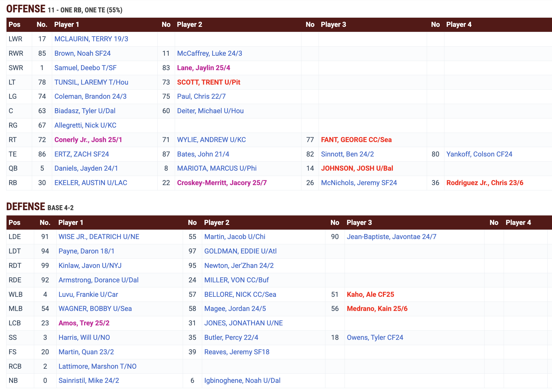Click McCaffrey, Luke 24/3 player link
The width and height of the screenshot is (552, 392).
click(x=210, y=53)
